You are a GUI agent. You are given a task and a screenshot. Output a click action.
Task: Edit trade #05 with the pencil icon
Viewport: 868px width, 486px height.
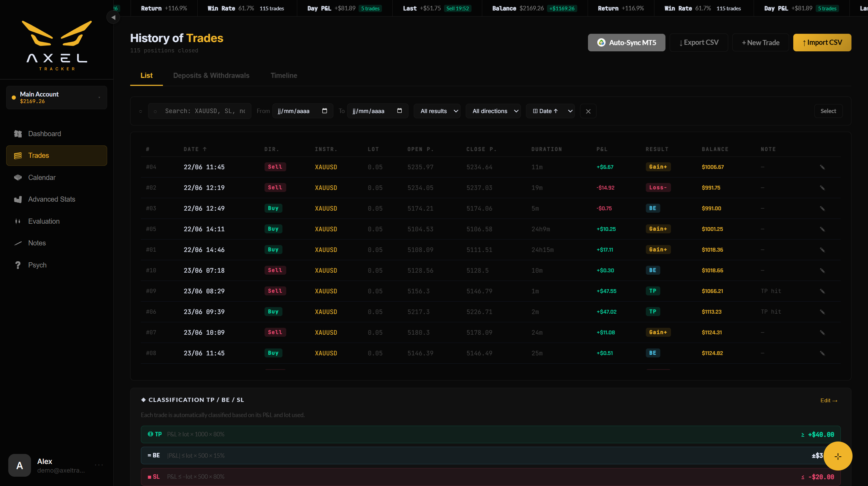[x=822, y=229]
